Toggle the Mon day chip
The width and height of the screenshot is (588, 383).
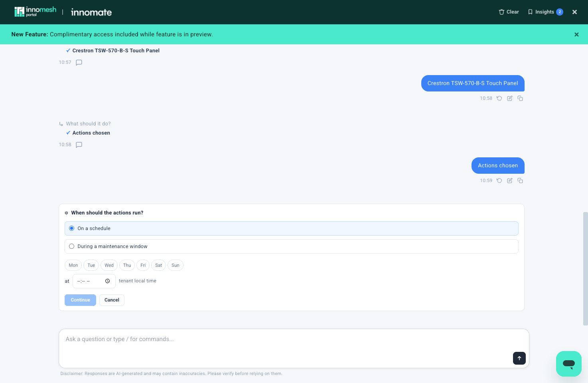point(73,265)
